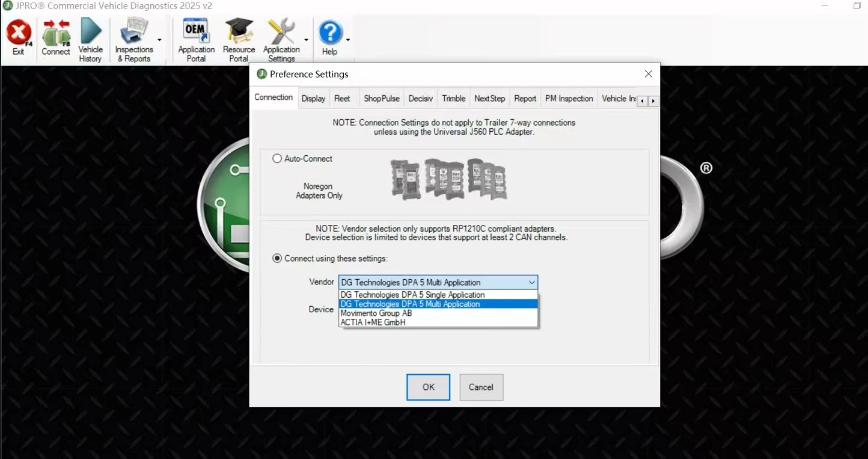The width and height of the screenshot is (868, 459).
Task: Select 'Connect using these settings' option
Action: pos(277,259)
